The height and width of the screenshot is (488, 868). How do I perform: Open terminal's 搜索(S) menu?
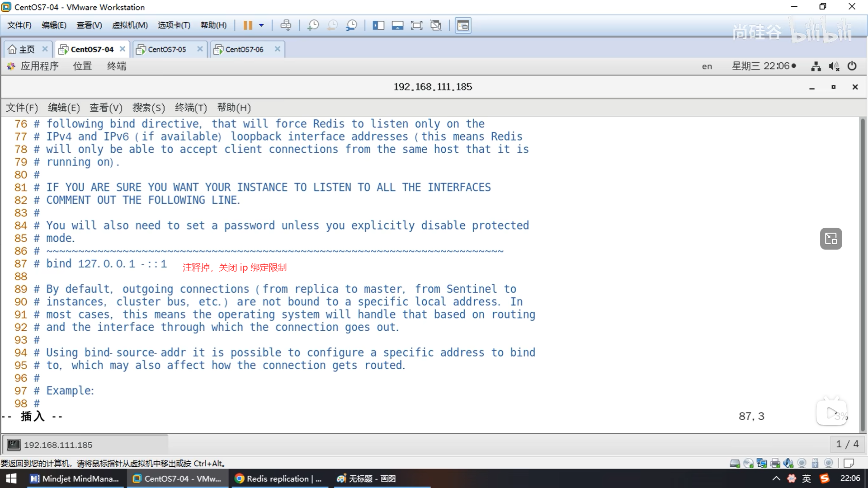(148, 108)
